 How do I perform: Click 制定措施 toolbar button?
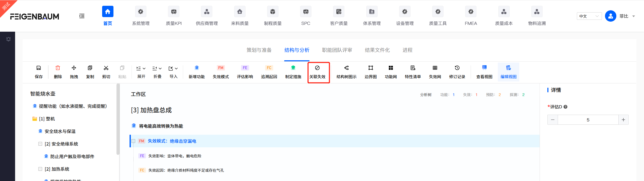(293, 72)
